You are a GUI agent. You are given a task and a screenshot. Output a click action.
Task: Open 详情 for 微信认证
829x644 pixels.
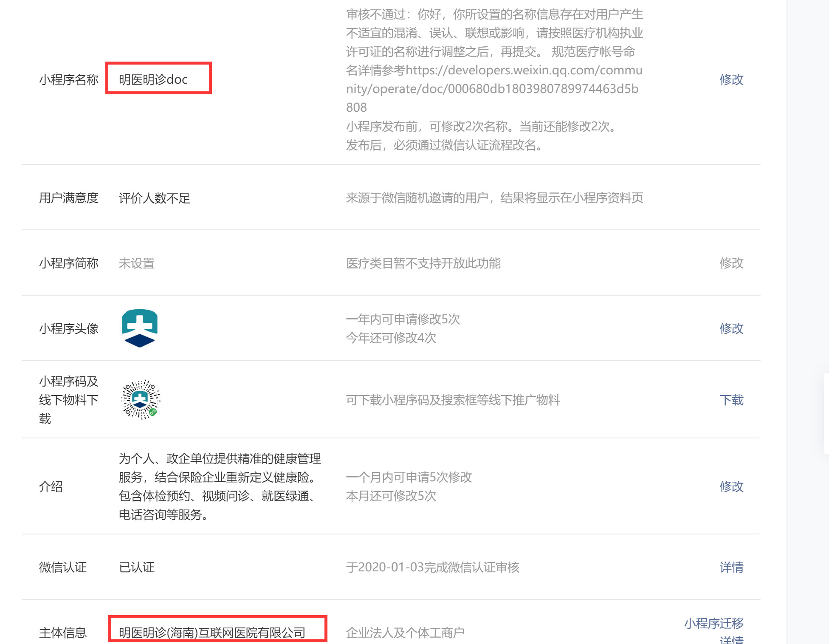tap(731, 567)
